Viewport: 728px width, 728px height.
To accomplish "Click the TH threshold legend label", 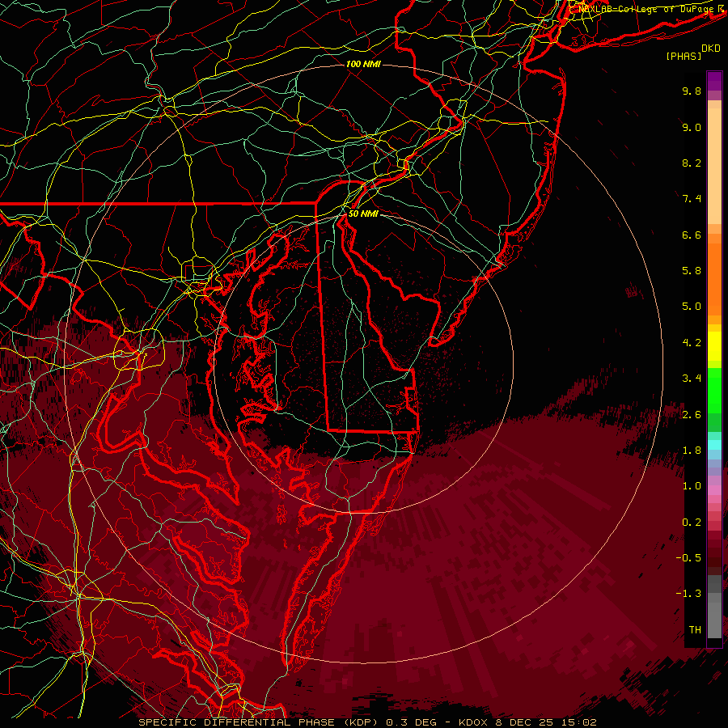I will point(695,630).
